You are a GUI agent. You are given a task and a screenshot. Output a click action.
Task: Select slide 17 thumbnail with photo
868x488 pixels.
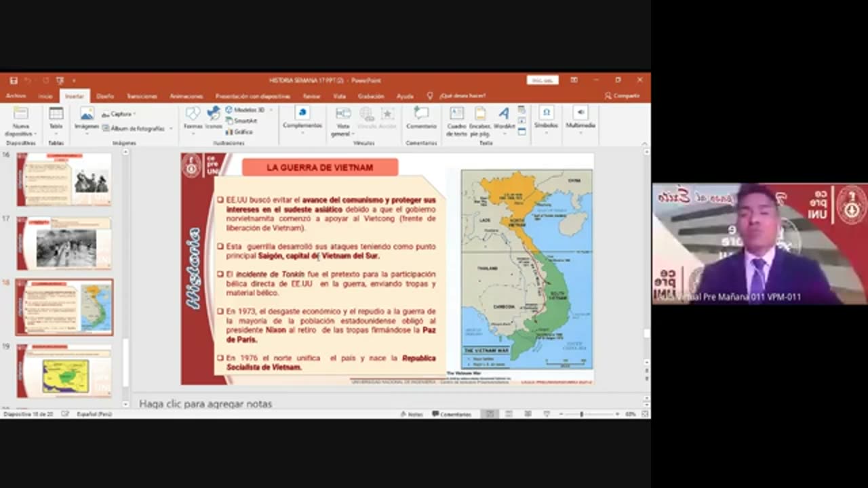pyautogui.click(x=64, y=243)
